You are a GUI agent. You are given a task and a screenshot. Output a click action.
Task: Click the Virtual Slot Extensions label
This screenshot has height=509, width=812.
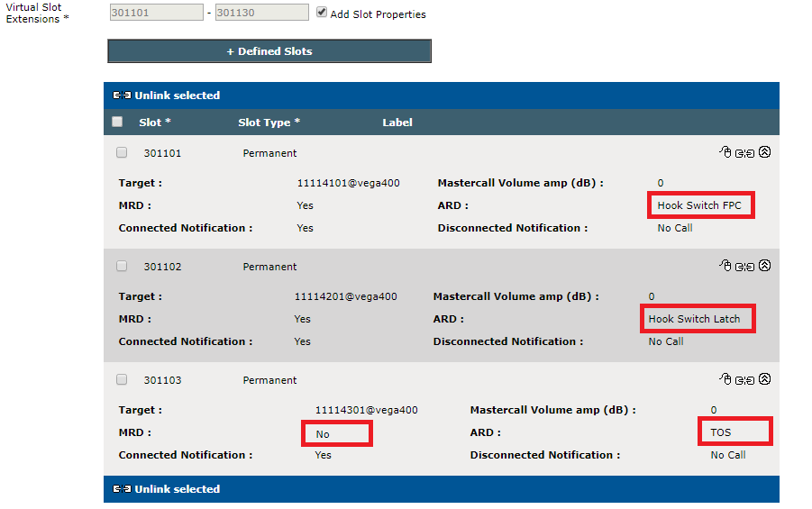click(x=37, y=13)
